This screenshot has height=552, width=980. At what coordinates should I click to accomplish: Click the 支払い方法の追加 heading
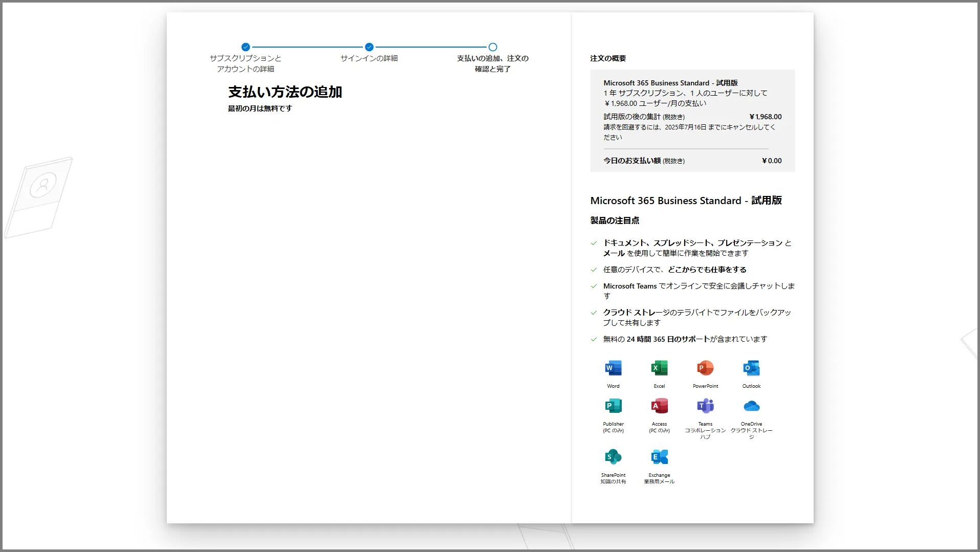285,92
